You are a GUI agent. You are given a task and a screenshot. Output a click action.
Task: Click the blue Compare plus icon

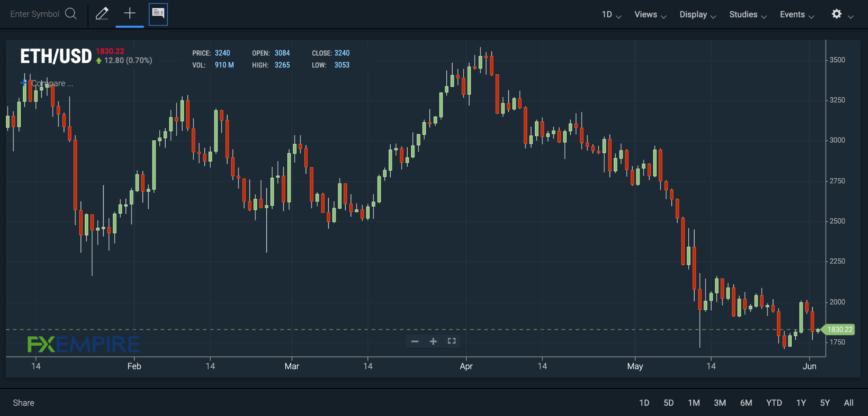(x=23, y=83)
